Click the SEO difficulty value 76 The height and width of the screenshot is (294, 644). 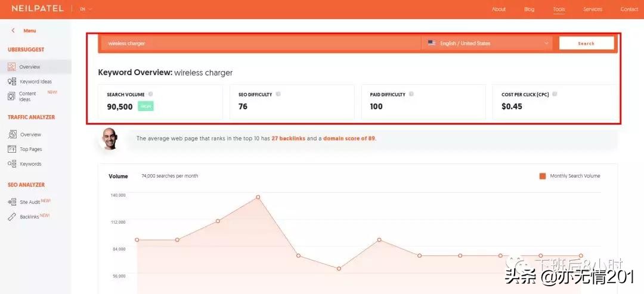click(x=243, y=107)
